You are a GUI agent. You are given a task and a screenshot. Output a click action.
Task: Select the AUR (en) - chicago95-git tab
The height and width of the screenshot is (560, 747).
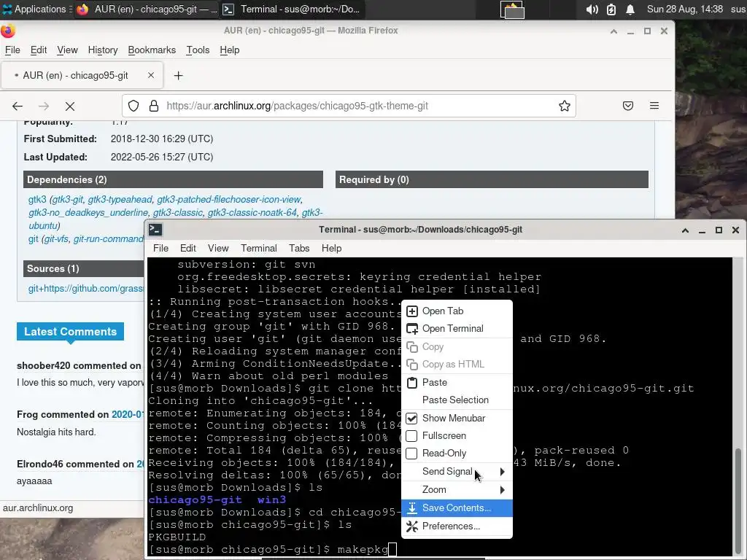pos(82,75)
